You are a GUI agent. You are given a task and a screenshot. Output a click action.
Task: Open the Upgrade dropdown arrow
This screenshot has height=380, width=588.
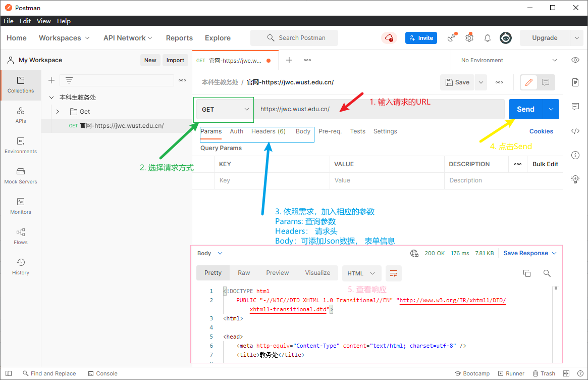(x=577, y=38)
